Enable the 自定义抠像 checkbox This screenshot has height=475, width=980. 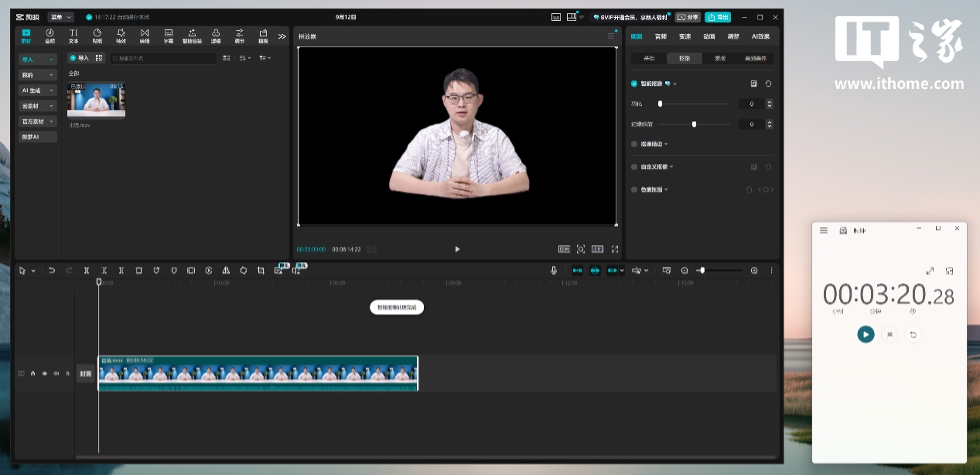coord(634,167)
